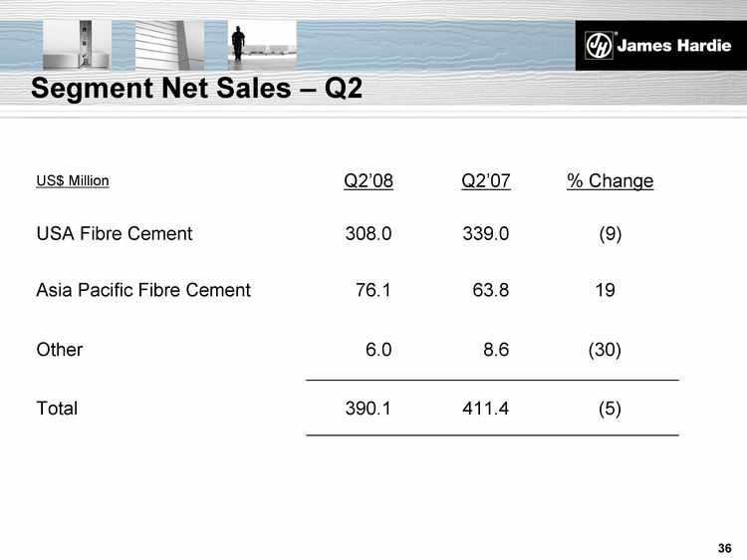Select the USA Fibre Cement row label

click(x=114, y=234)
